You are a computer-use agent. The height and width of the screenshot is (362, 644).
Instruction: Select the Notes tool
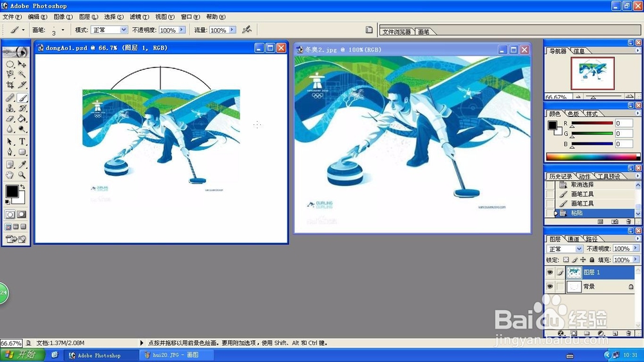pyautogui.click(x=10, y=165)
